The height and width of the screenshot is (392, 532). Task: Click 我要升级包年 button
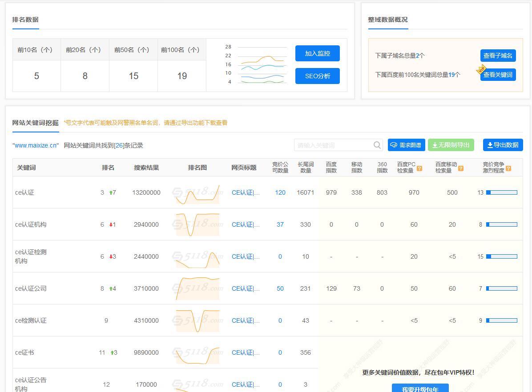(420, 388)
